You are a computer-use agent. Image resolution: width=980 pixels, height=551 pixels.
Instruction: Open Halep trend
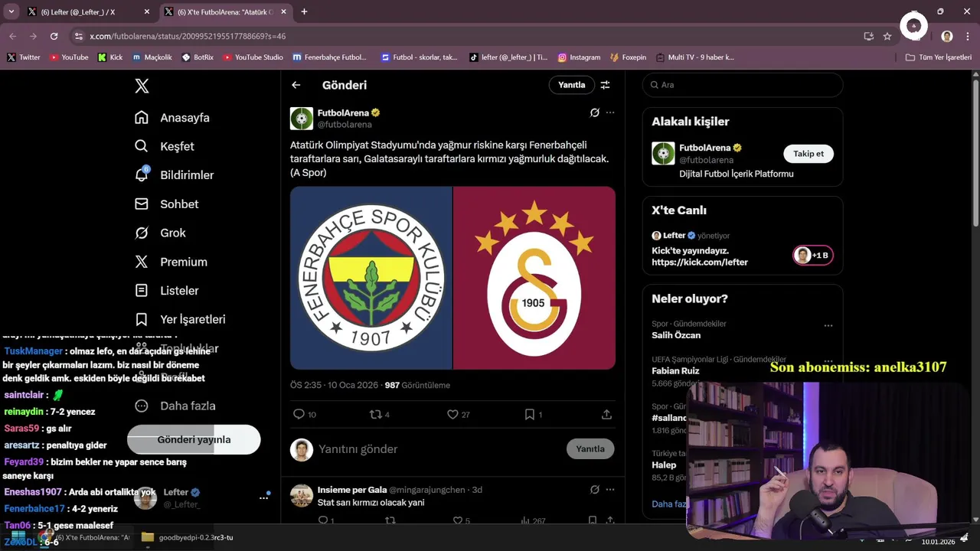point(664,465)
